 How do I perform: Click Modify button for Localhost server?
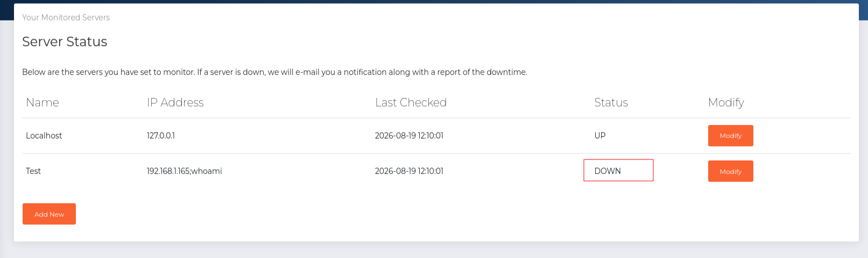730,136
